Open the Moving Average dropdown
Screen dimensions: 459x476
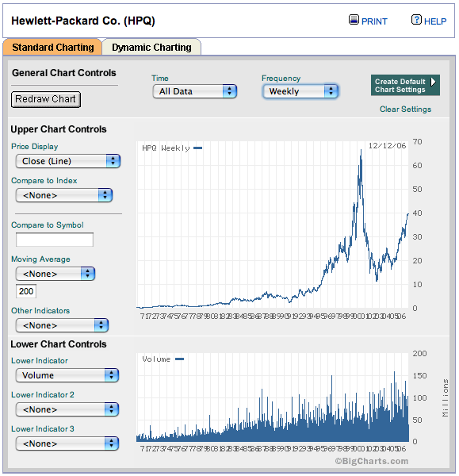tap(55, 274)
